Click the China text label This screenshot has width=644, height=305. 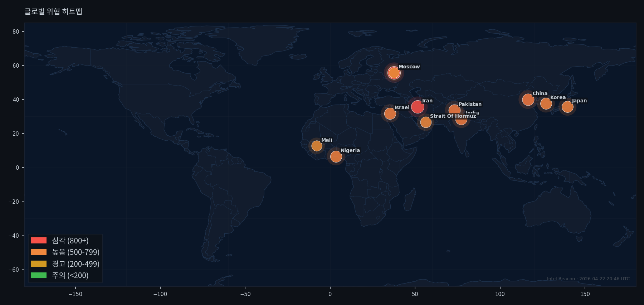540,93
